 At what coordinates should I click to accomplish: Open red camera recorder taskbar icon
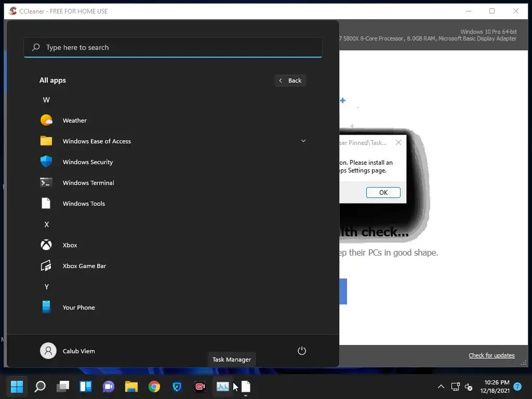click(x=200, y=387)
